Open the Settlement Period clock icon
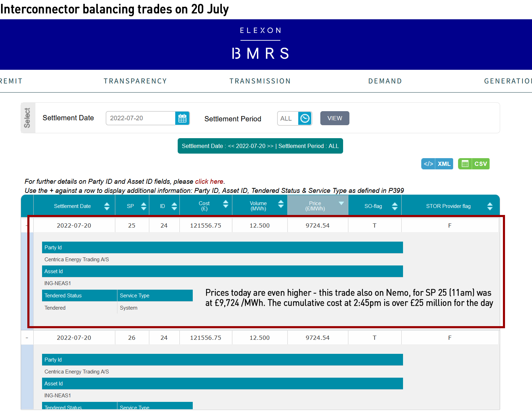Image resolution: width=532 pixels, height=418 pixels. (x=305, y=118)
